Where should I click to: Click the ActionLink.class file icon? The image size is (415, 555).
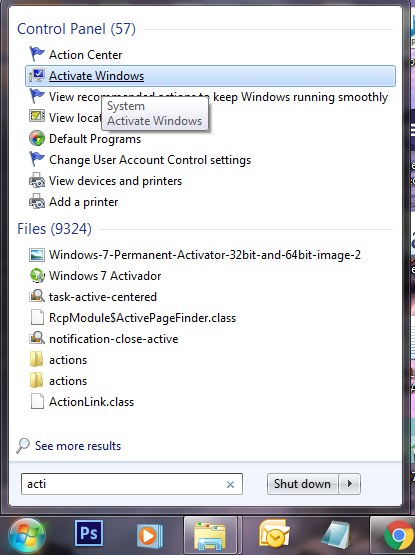coord(36,401)
